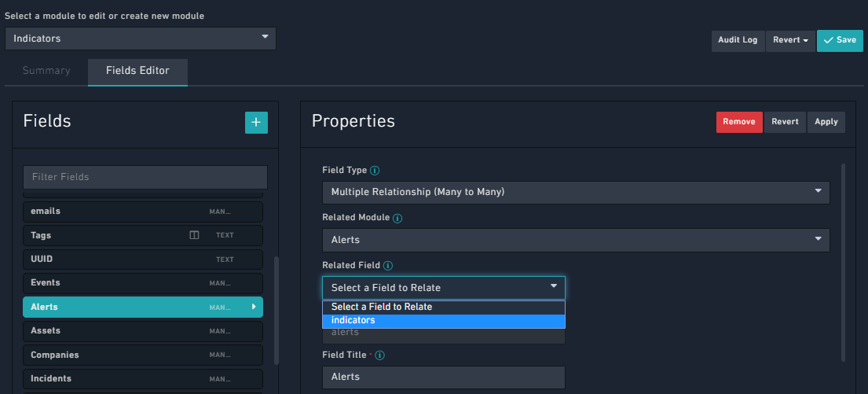Image resolution: width=868 pixels, height=394 pixels.
Task: Select the highlighted Alerts field in list
Action: click(x=143, y=307)
